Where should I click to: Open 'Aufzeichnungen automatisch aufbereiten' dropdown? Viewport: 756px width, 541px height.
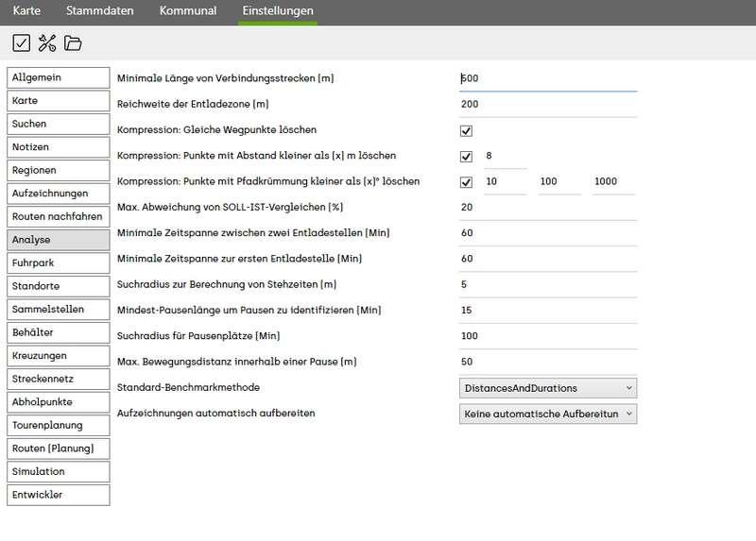coord(548,414)
